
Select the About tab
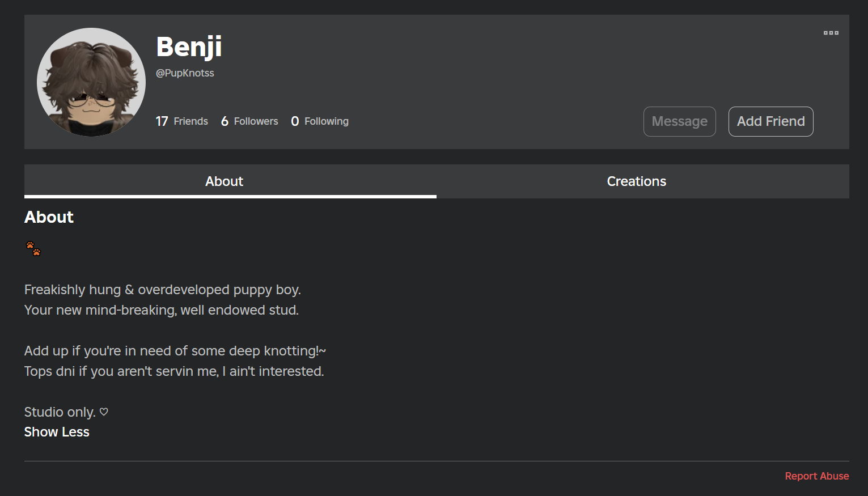tap(224, 181)
